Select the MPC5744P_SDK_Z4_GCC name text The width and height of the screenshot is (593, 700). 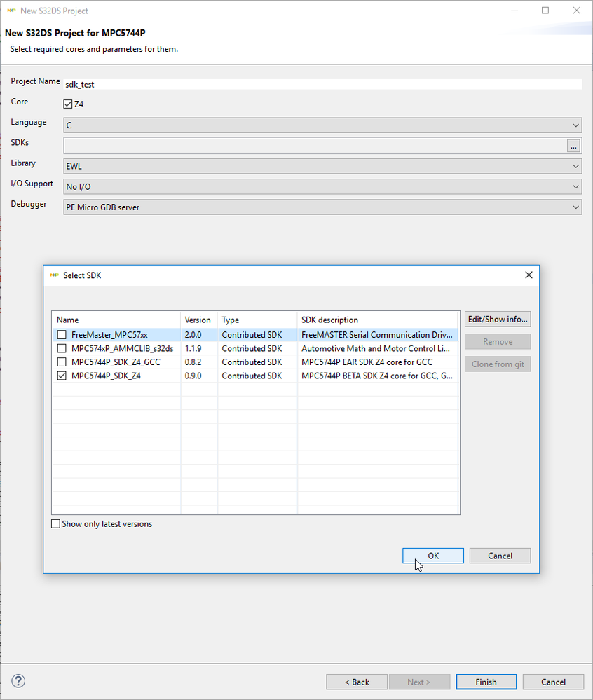[x=116, y=362]
